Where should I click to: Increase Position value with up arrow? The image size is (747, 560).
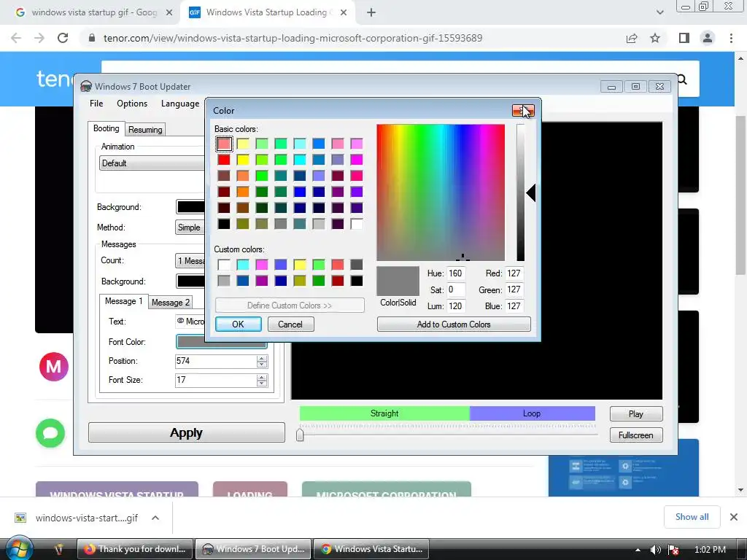pos(262,358)
